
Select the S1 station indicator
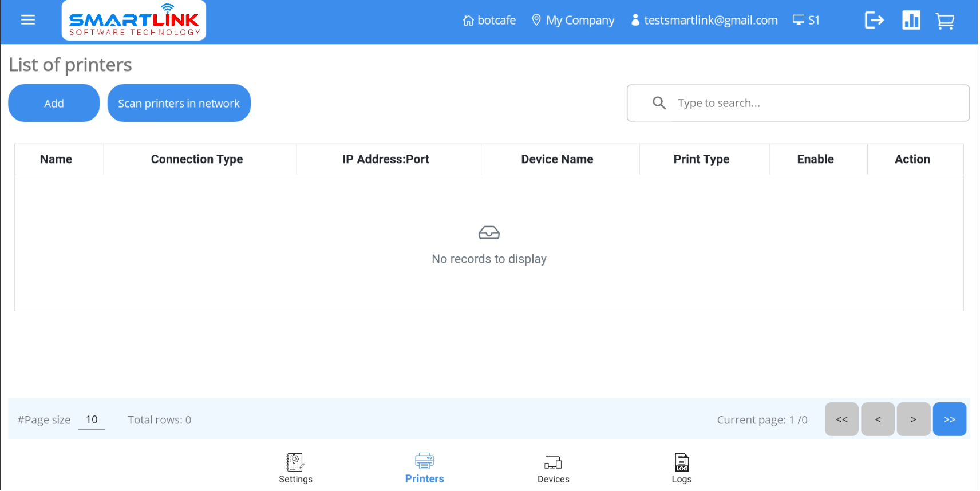pos(807,21)
